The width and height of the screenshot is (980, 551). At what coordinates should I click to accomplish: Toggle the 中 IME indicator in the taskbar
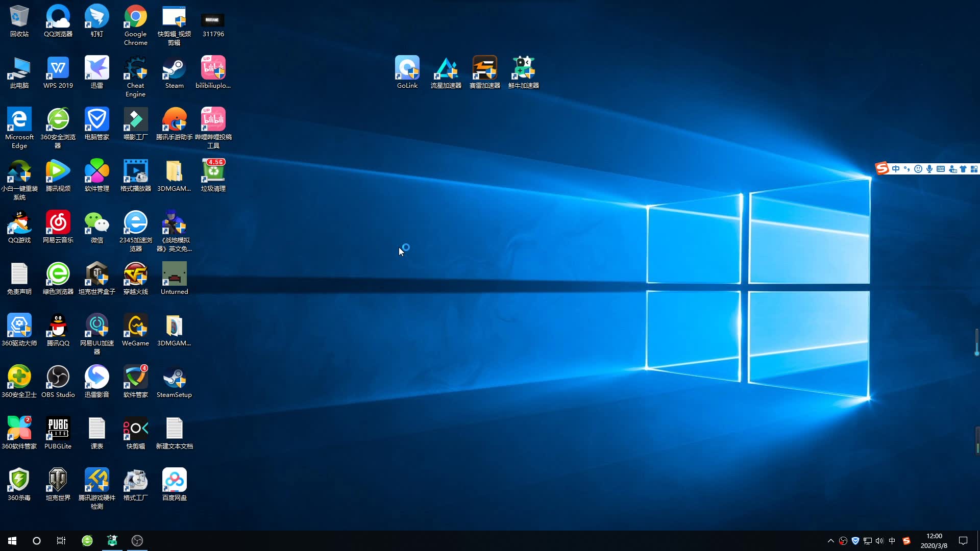coord(892,541)
